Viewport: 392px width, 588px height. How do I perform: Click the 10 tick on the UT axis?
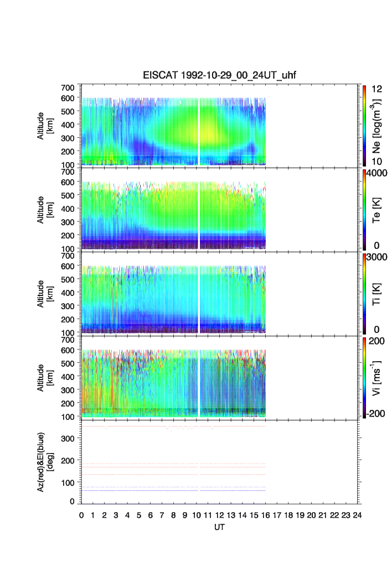(x=197, y=515)
